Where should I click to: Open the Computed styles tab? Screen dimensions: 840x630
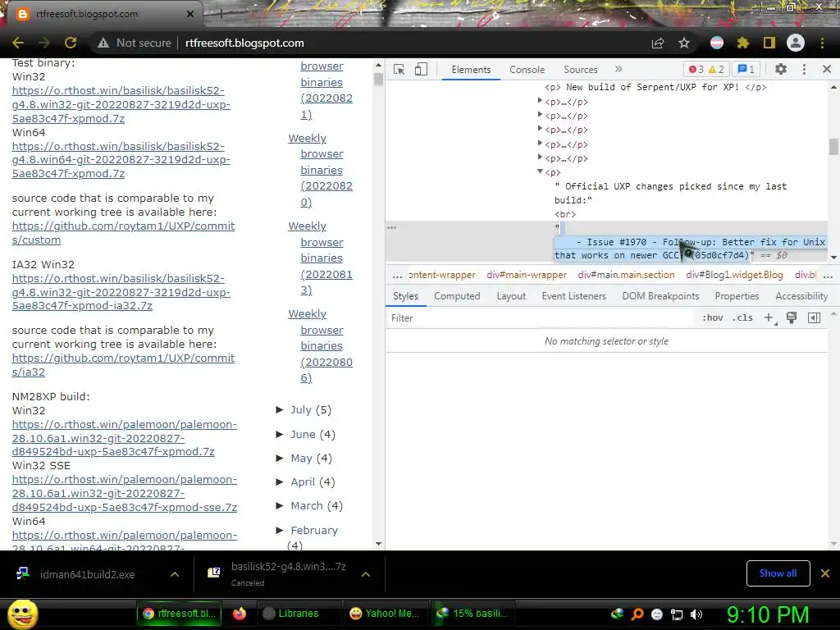(x=457, y=296)
